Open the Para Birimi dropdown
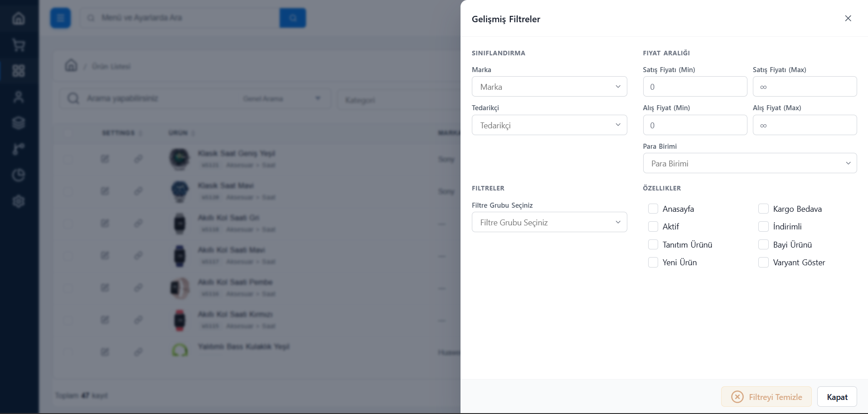 [x=750, y=163]
